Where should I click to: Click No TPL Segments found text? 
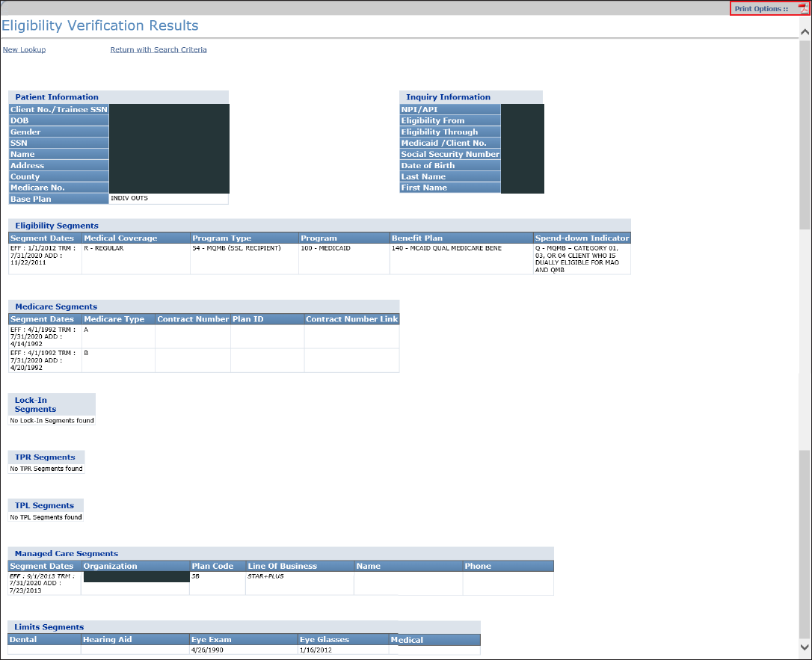tap(46, 517)
